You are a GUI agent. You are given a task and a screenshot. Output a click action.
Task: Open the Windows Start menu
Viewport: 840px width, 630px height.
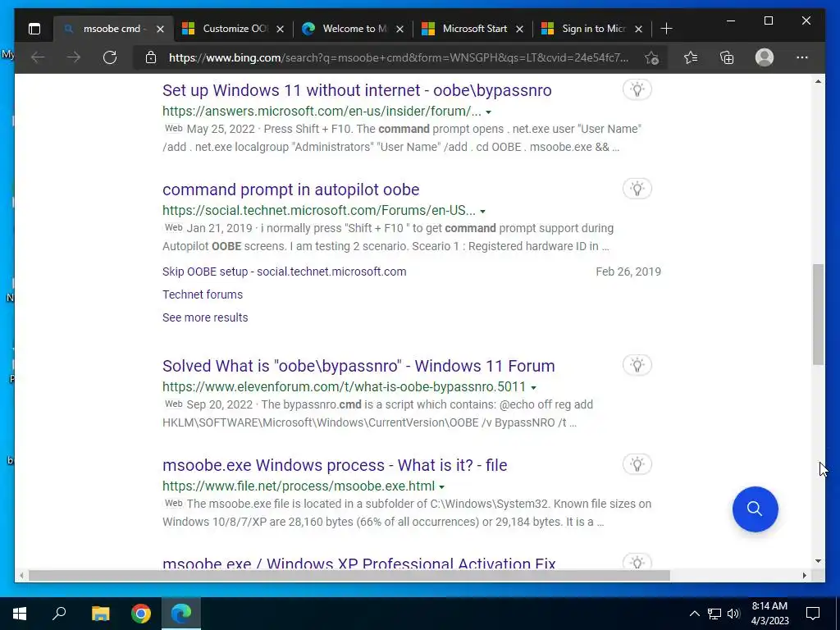click(x=20, y=614)
